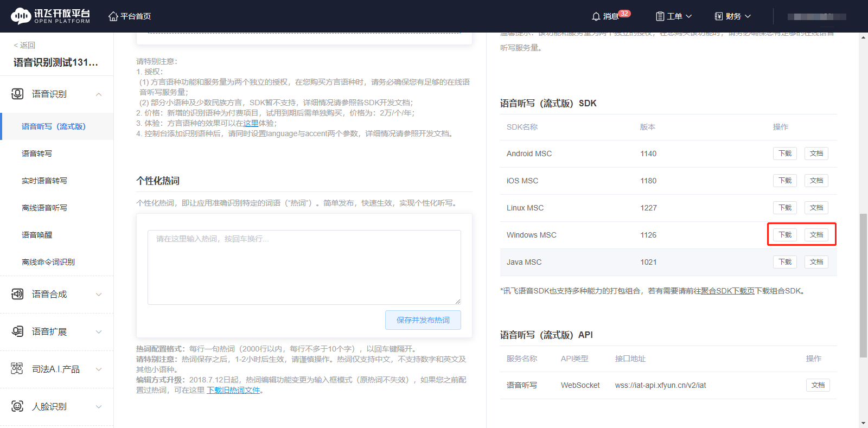The height and width of the screenshot is (428, 868).
Task: Click the notification bell icon
Action: 596,16
